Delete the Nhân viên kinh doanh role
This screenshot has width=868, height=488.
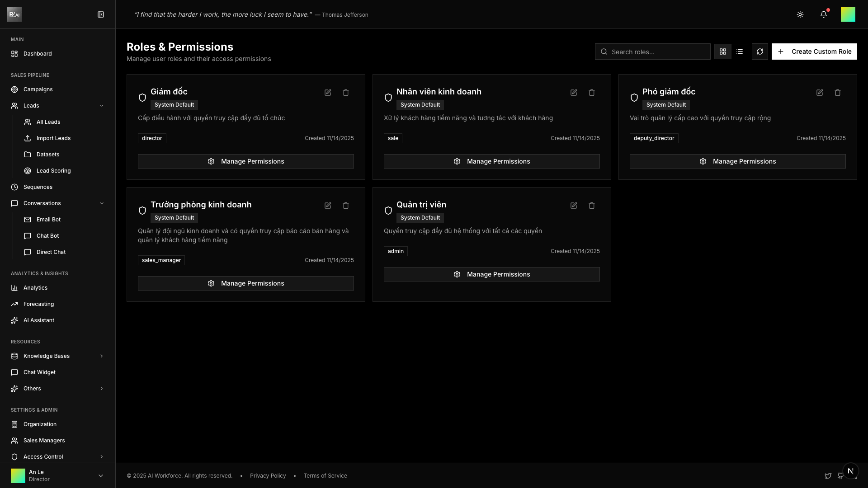(x=592, y=93)
